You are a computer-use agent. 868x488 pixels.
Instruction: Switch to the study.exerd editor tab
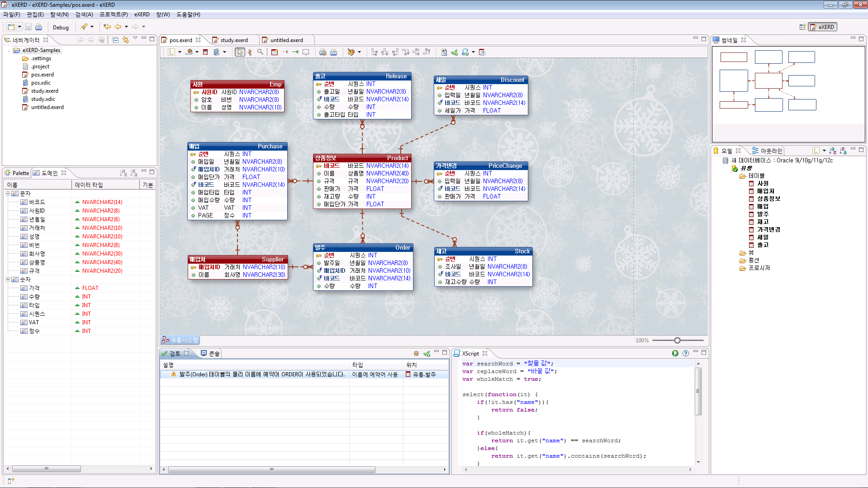tap(234, 40)
